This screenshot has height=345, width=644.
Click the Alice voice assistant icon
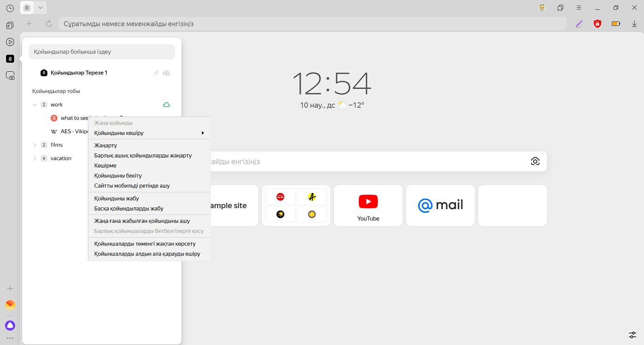[10, 326]
